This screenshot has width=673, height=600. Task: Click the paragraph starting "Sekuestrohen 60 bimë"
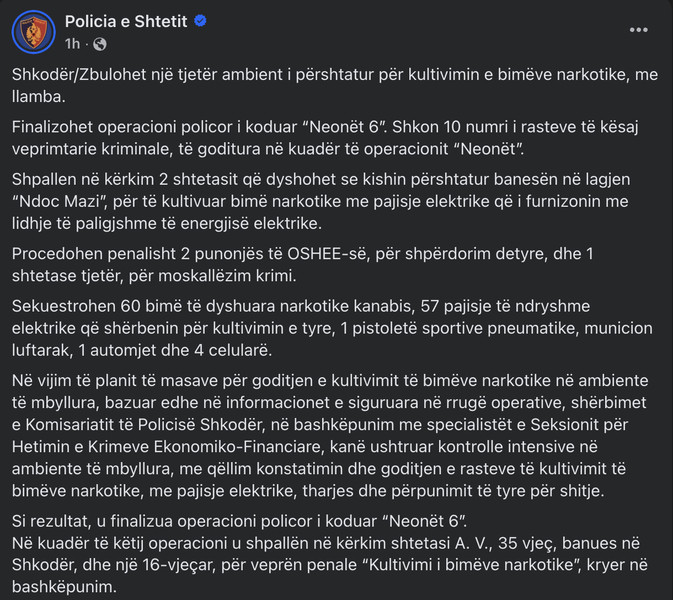[332, 328]
